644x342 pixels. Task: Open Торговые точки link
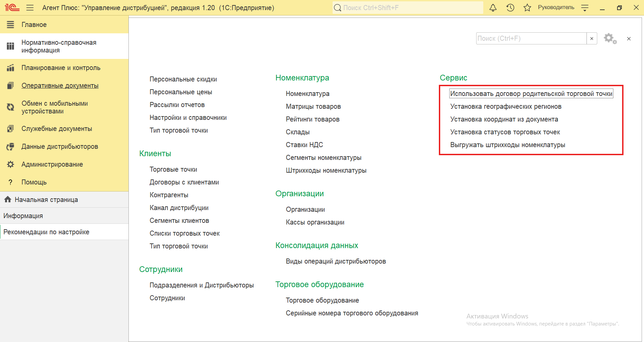173,169
